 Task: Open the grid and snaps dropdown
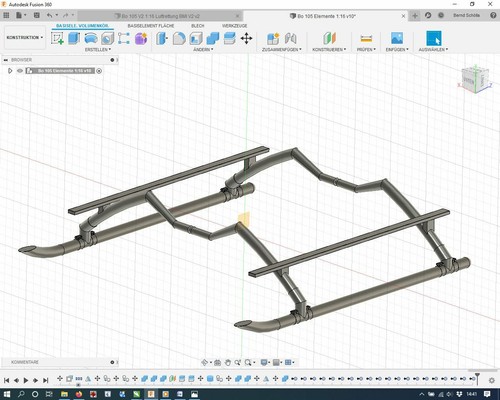click(277, 362)
